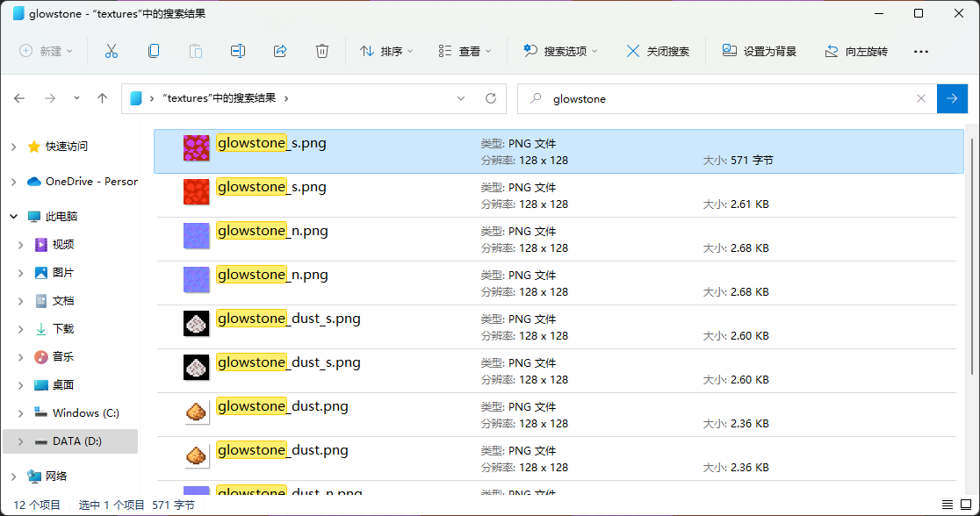Screen dimensions: 980x516
Task: Open the 搜索选项 search options menu
Action: click(x=560, y=51)
